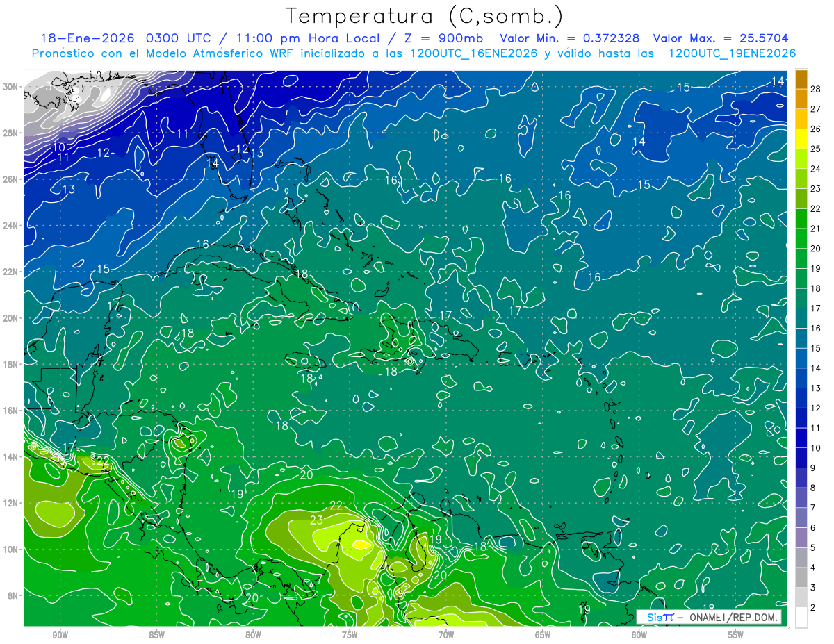Click the '16N' latitude axis label

(x=10, y=411)
